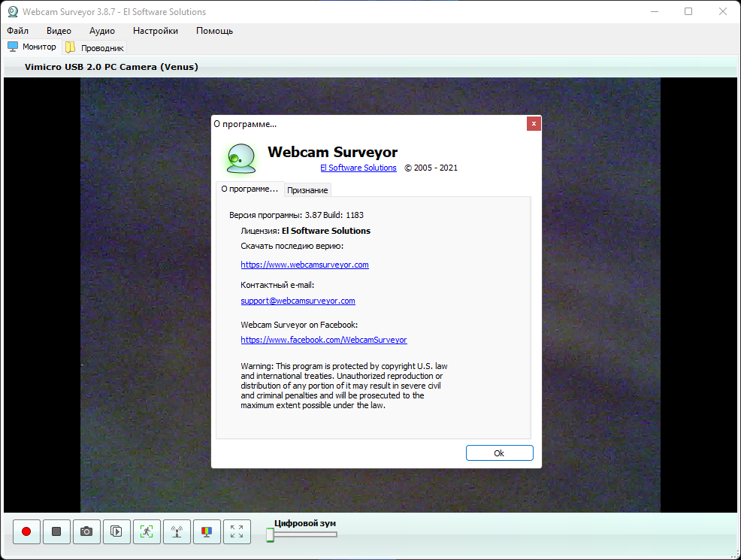Open the Facebook WebcamSurveyor page link
The width and height of the screenshot is (741, 560).
tap(324, 340)
